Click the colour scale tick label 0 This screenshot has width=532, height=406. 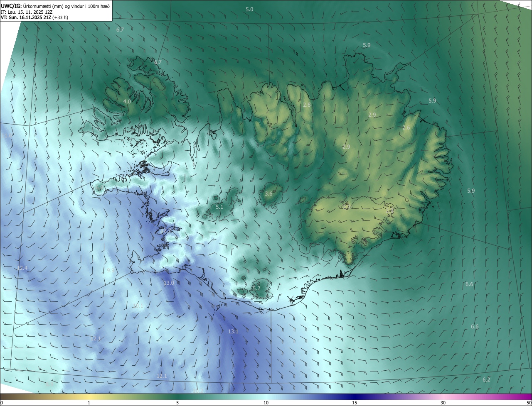(2, 403)
